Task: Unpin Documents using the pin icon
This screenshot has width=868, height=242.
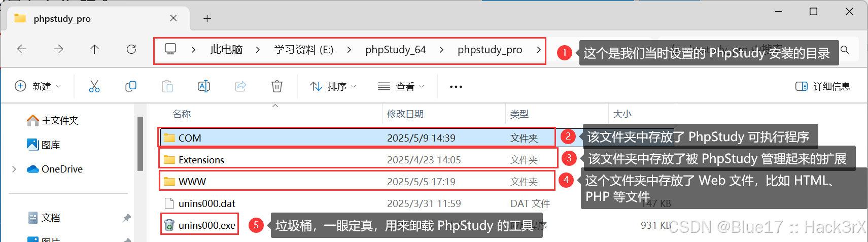Action: pyautogui.click(x=127, y=218)
